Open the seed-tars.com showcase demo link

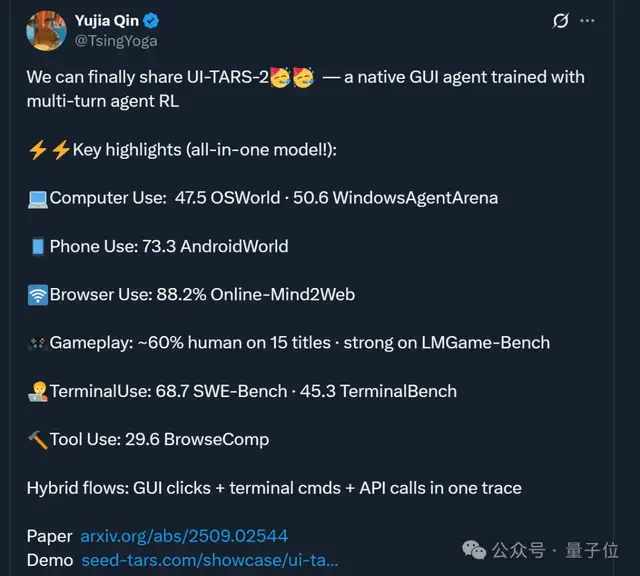pyautogui.click(x=209, y=560)
